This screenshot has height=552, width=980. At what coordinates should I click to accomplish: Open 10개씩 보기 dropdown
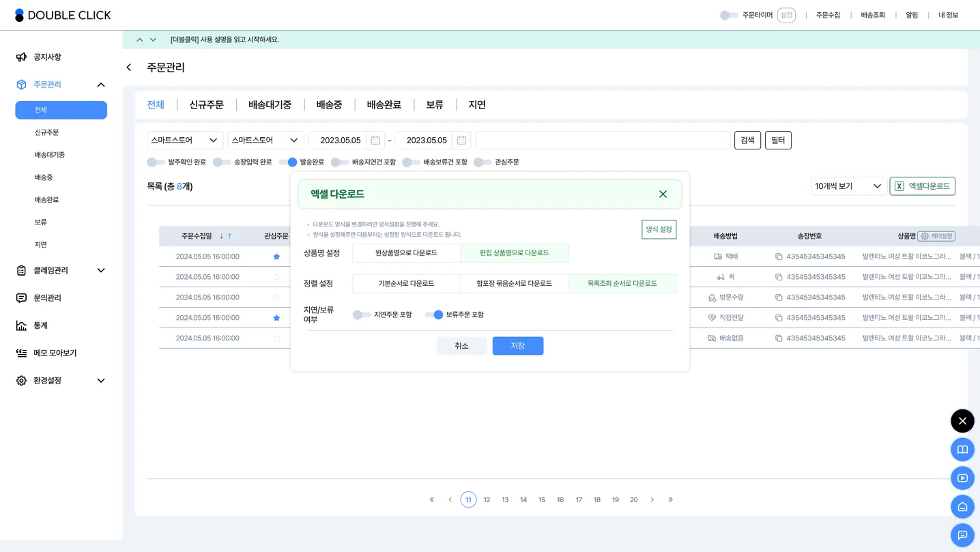point(849,186)
